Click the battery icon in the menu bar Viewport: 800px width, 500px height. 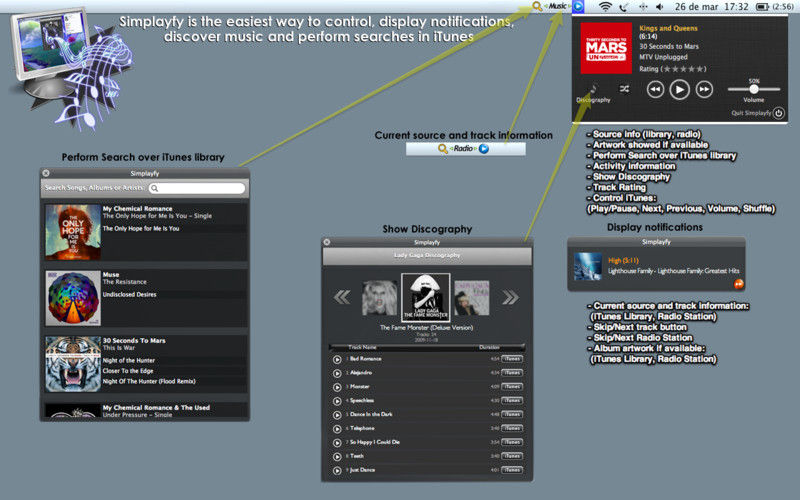(762, 7)
